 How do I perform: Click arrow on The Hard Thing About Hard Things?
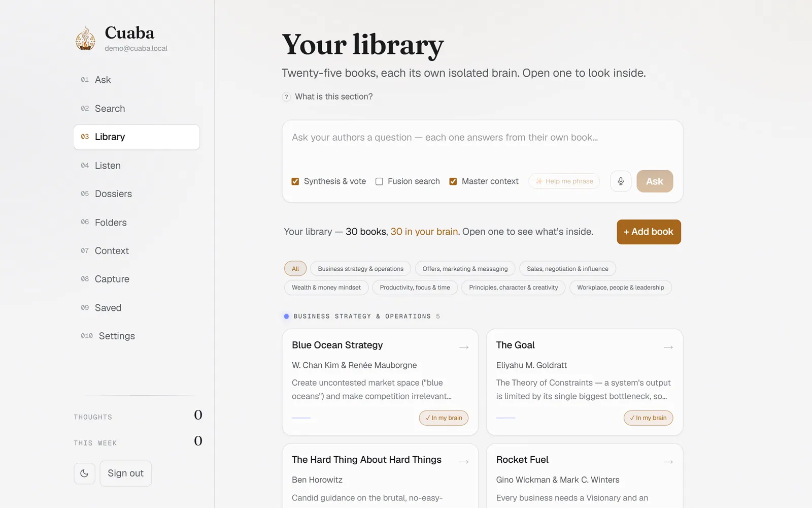(x=464, y=462)
